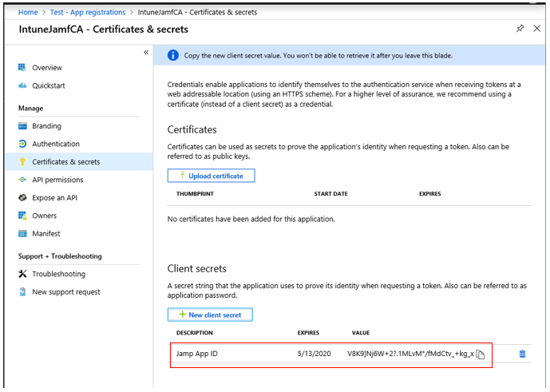Click the Certificates section heading
The height and width of the screenshot is (392, 550).
pyautogui.click(x=192, y=130)
